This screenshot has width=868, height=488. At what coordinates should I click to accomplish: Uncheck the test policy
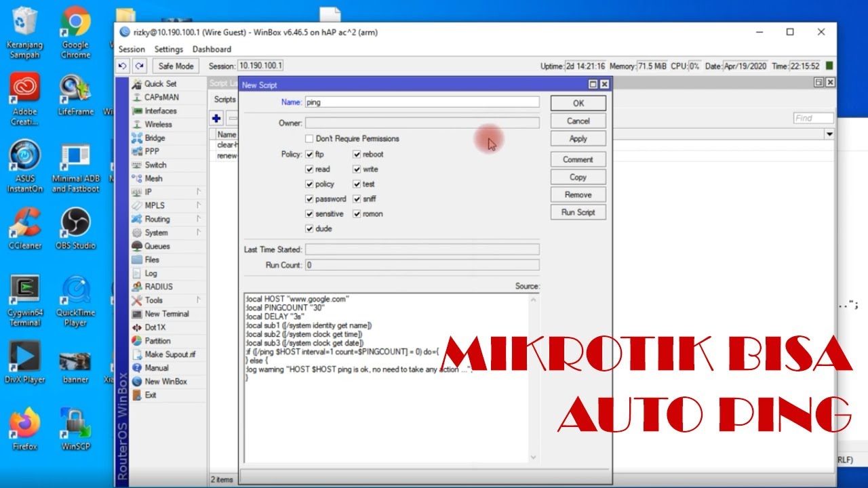pyautogui.click(x=357, y=184)
